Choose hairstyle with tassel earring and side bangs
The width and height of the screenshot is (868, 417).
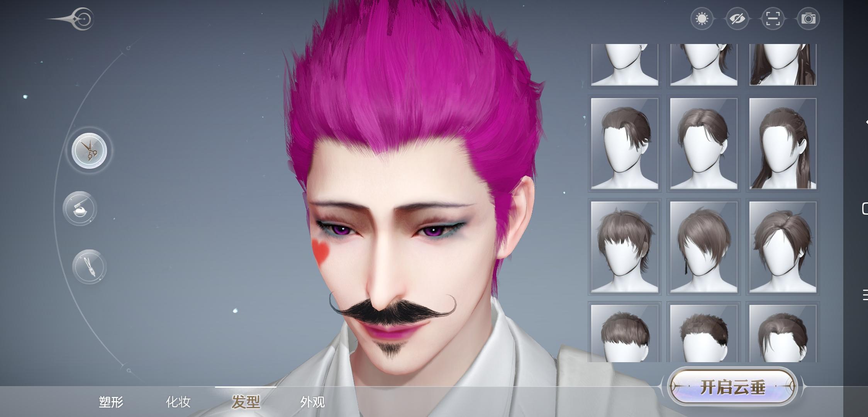pyautogui.click(x=704, y=247)
